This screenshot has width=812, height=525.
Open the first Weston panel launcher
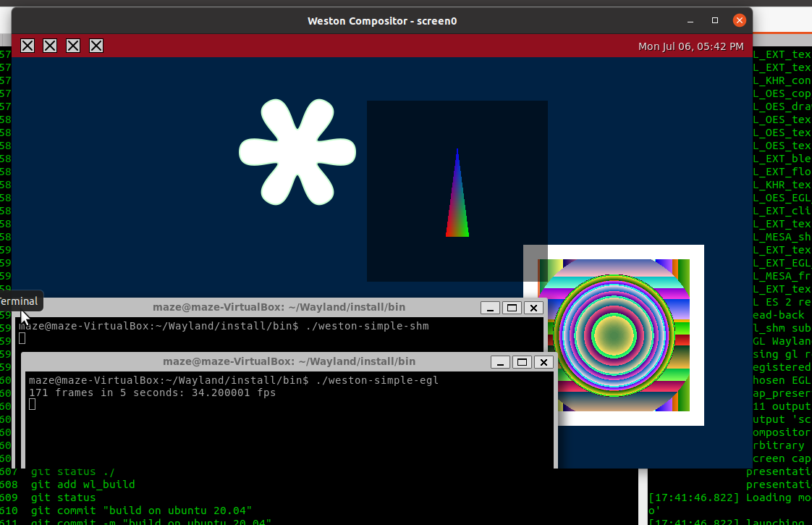pyautogui.click(x=27, y=45)
